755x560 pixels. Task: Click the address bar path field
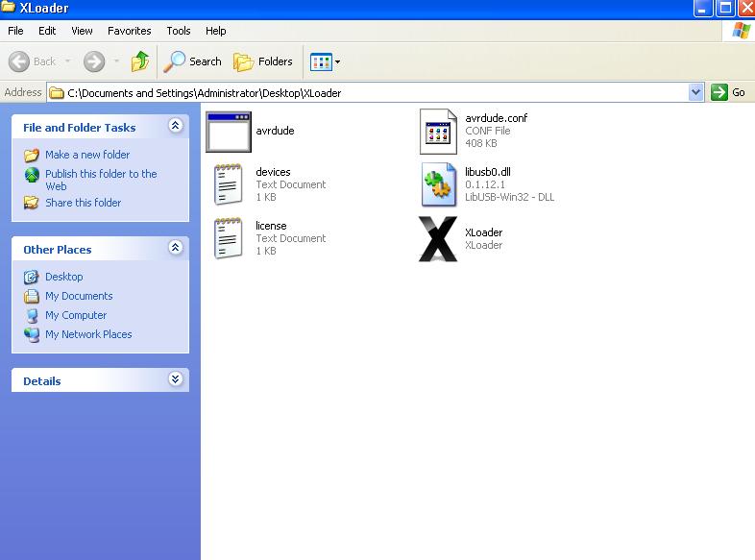tap(368, 92)
